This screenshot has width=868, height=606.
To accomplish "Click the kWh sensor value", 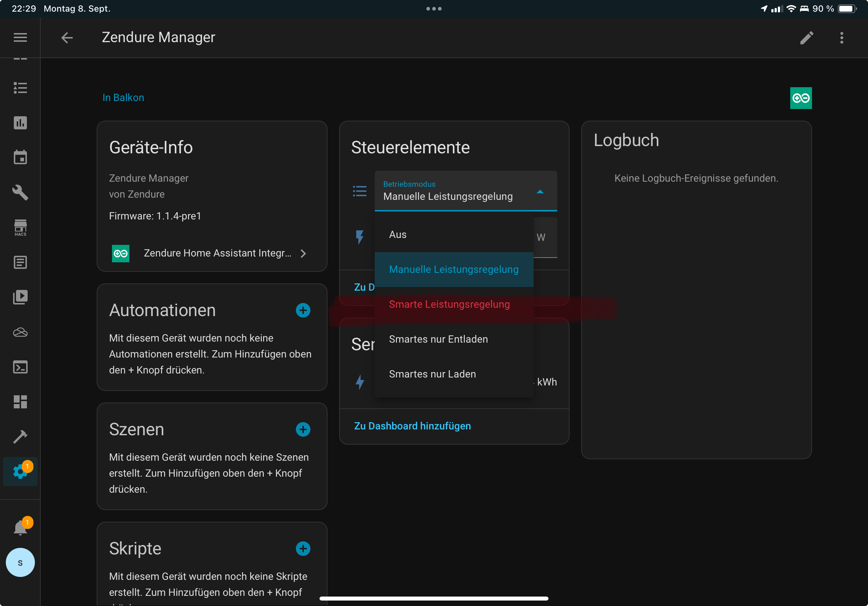I will click(546, 382).
